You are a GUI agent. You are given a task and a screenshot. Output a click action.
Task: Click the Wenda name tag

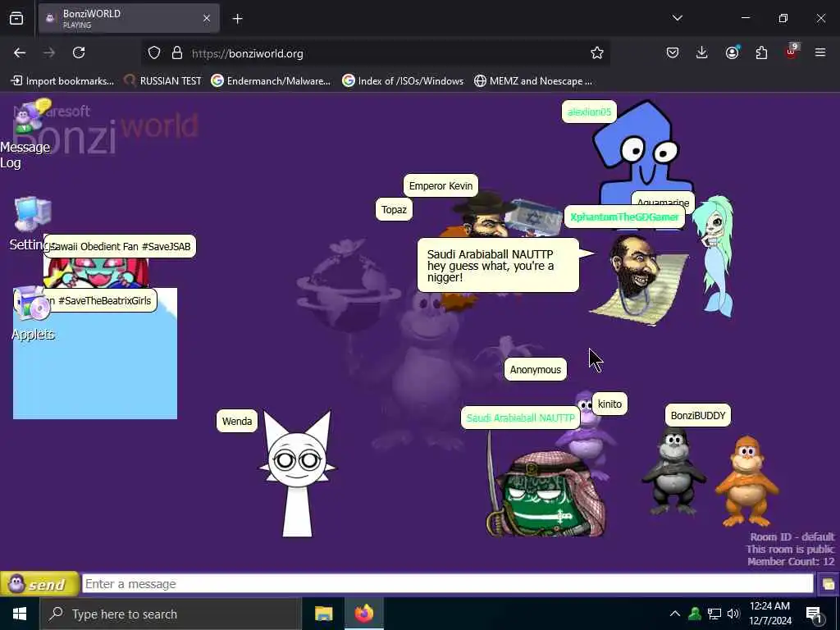[237, 421]
